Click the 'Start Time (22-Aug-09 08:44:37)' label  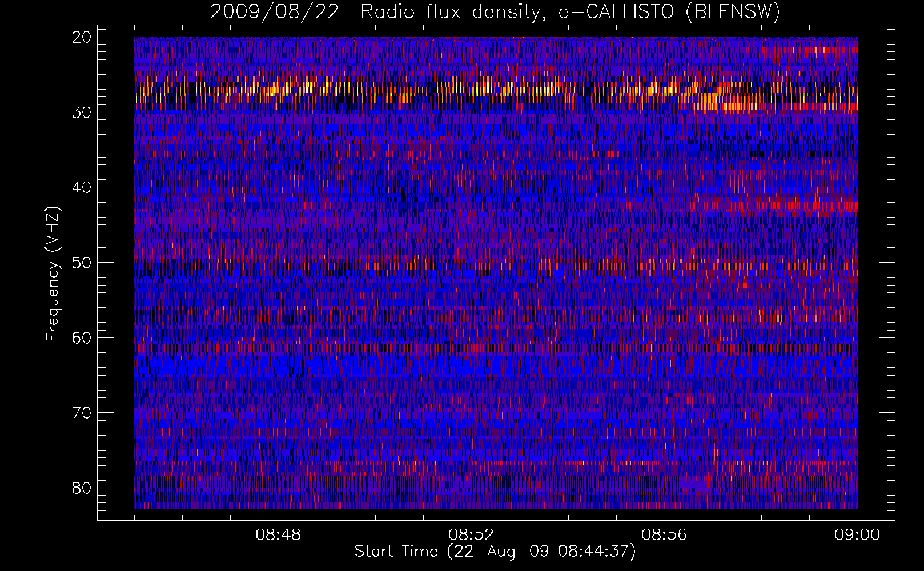pos(495,552)
